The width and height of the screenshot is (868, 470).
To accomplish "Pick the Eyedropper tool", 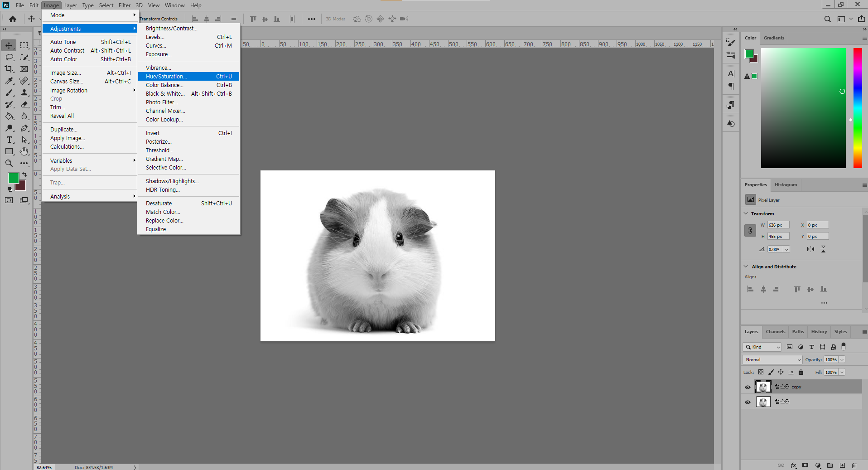I will point(9,81).
